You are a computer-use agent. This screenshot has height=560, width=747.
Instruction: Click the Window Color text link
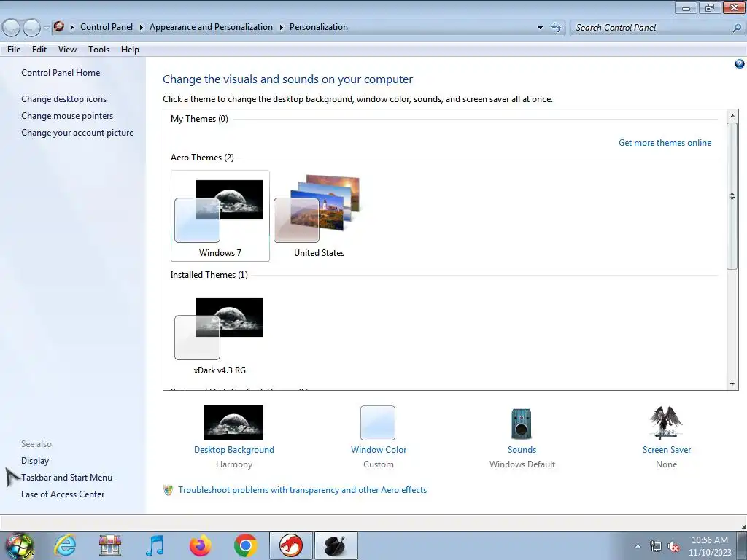click(x=379, y=450)
